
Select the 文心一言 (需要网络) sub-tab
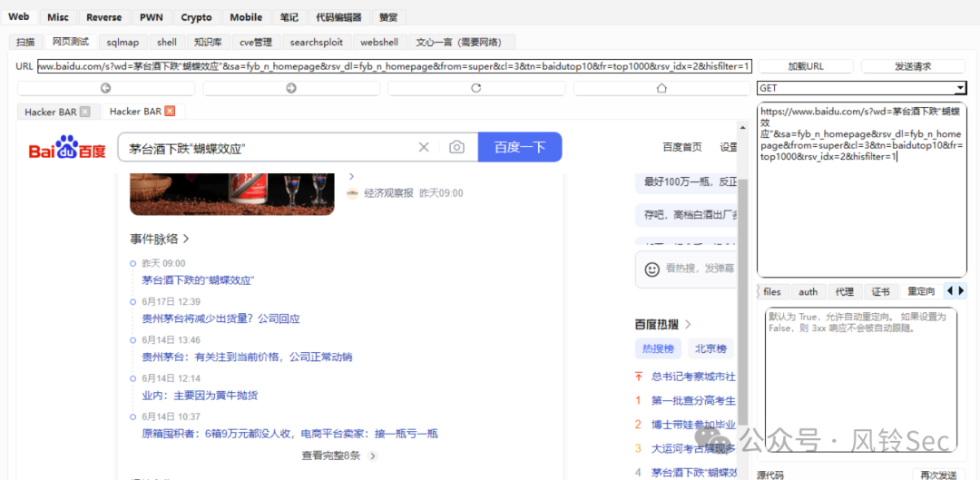coord(463,42)
